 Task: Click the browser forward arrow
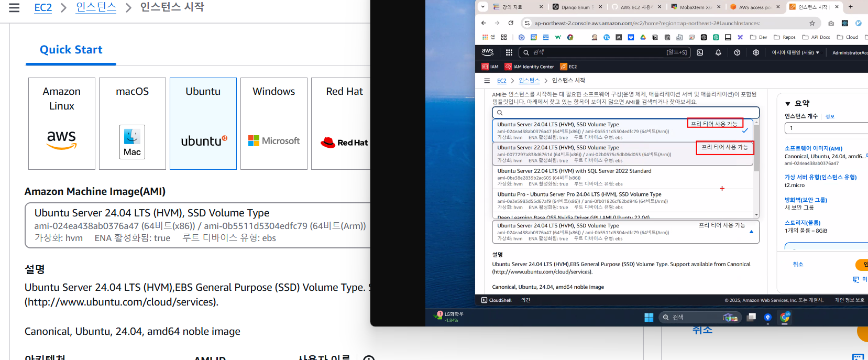[497, 23]
